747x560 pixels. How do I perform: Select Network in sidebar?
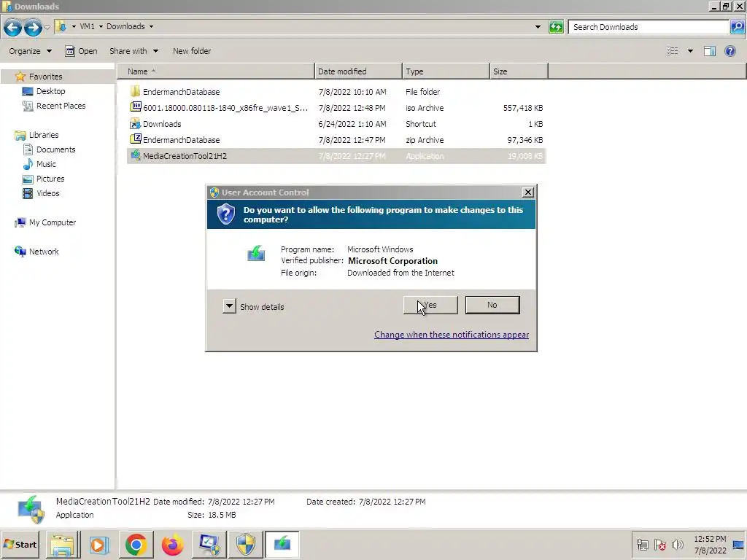tap(43, 252)
